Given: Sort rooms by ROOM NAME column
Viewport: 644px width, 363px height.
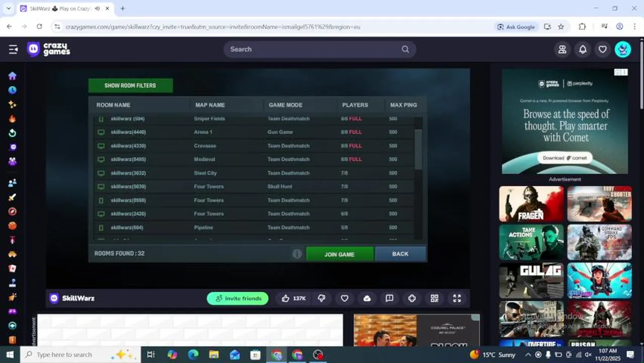Looking at the screenshot, I should coord(113,105).
